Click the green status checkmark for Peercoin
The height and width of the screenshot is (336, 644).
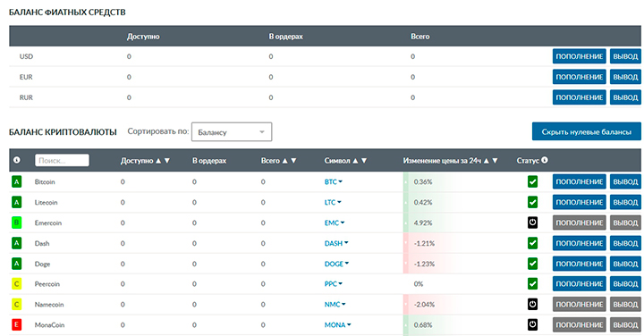click(532, 284)
